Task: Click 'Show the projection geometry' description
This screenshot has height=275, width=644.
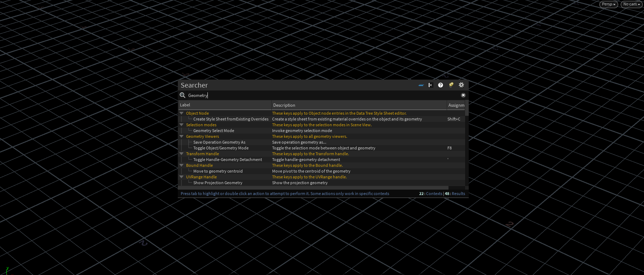Action: (x=300, y=183)
